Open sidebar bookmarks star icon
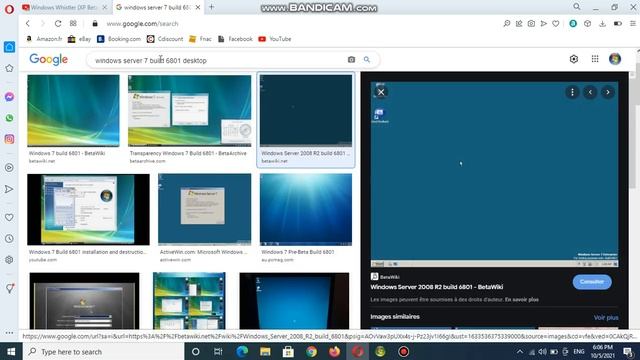Screen dimensions: 640x360 pos(9,68)
